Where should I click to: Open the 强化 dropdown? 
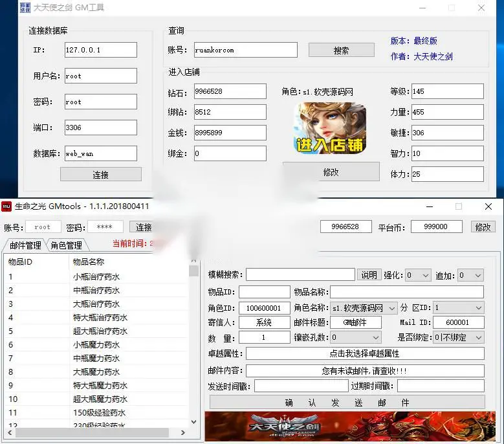pyautogui.click(x=418, y=276)
